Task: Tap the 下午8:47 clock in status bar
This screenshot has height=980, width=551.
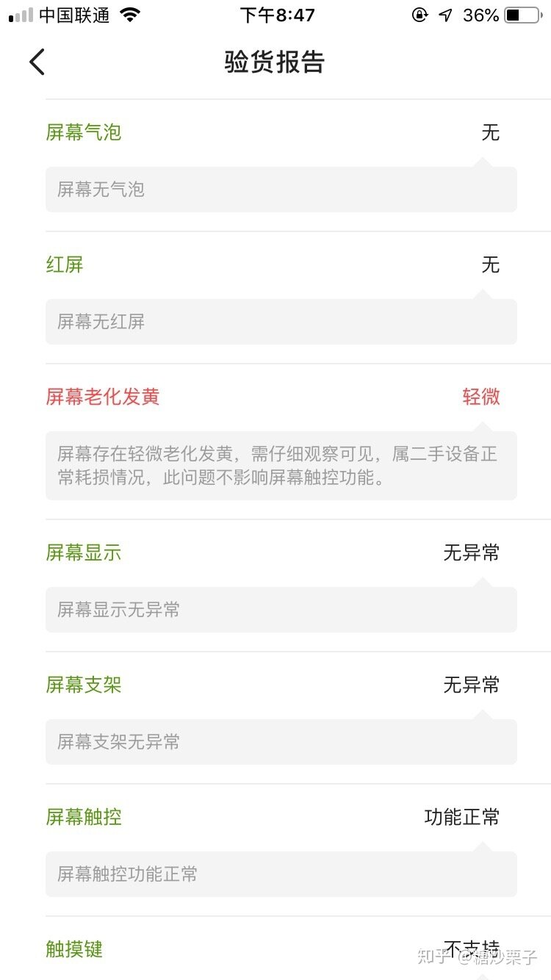Action: coord(277,15)
